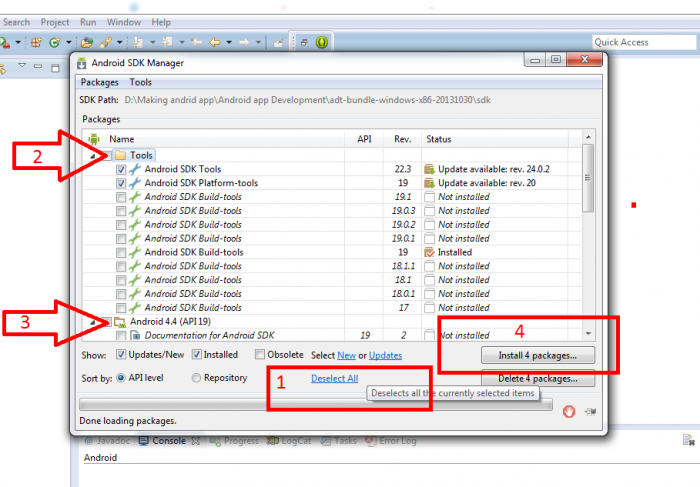Open the Run launch dropdown arrow

click(x=18, y=42)
